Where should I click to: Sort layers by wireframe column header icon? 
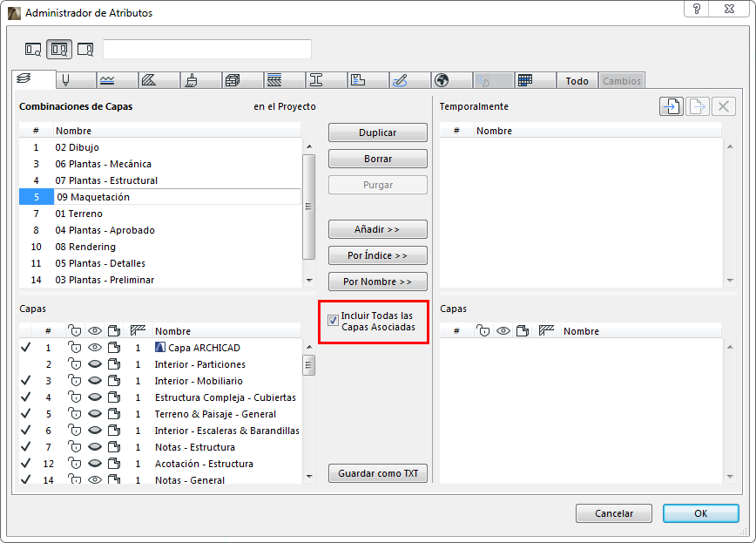114,330
